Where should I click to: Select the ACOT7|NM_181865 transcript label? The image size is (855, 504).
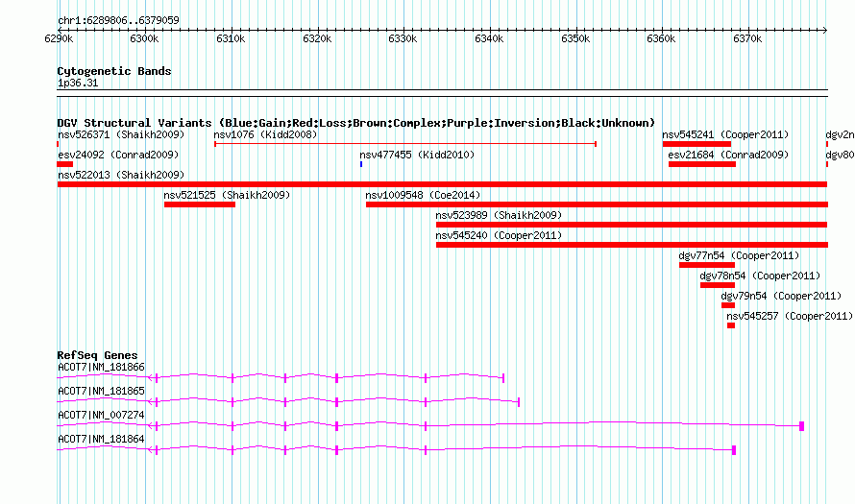pos(101,391)
